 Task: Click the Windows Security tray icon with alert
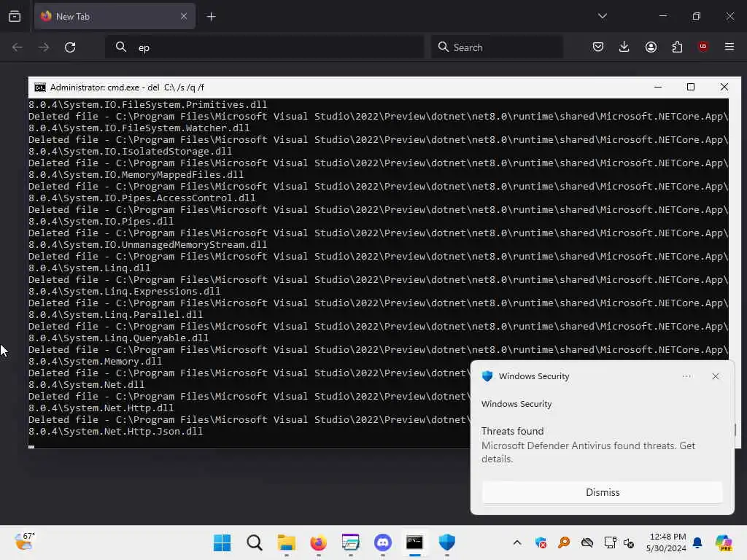(x=541, y=542)
